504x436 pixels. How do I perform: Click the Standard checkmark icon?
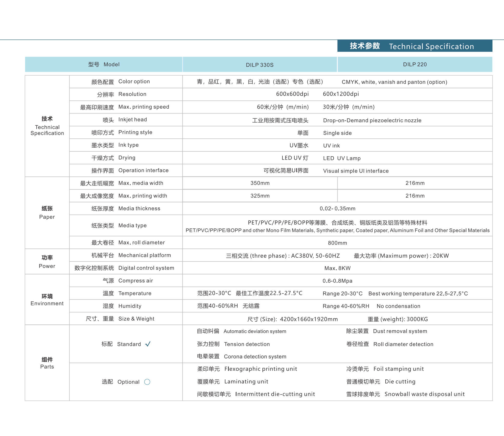coord(148,344)
